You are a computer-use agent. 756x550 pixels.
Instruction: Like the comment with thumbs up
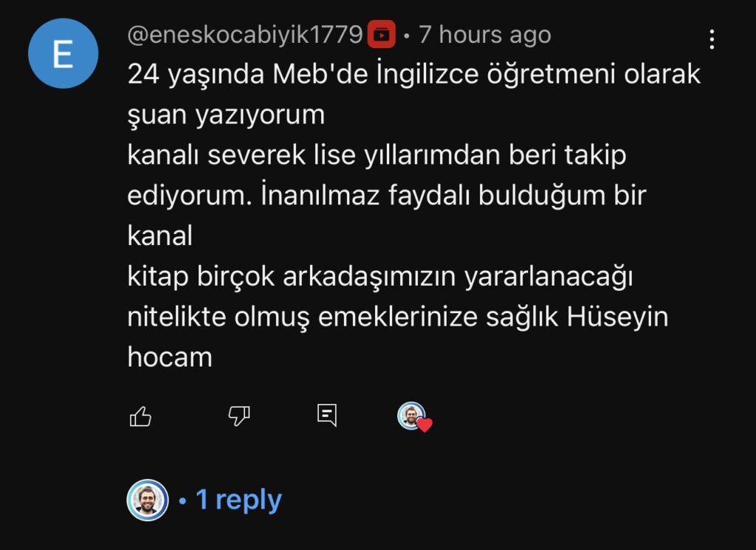coord(140,416)
